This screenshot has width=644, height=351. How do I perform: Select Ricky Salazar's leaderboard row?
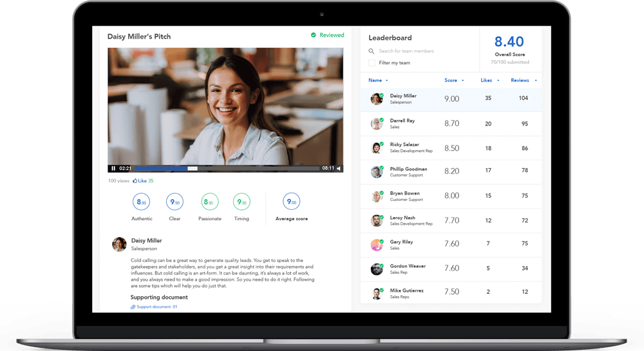pyautogui.click(x=451, y=148)
